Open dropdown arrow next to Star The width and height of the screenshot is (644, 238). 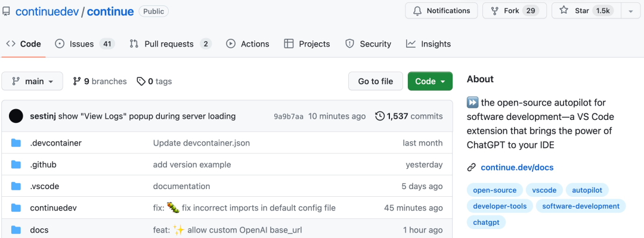pyautogui.click(x=630, y=11)
